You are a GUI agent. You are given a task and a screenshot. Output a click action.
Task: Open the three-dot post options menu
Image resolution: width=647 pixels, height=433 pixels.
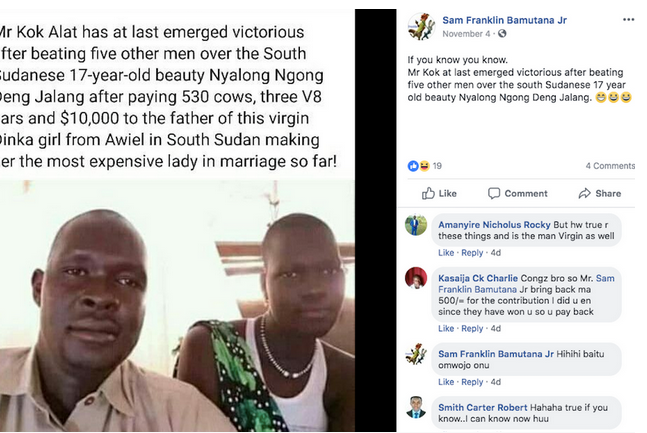tap(628, 19)
